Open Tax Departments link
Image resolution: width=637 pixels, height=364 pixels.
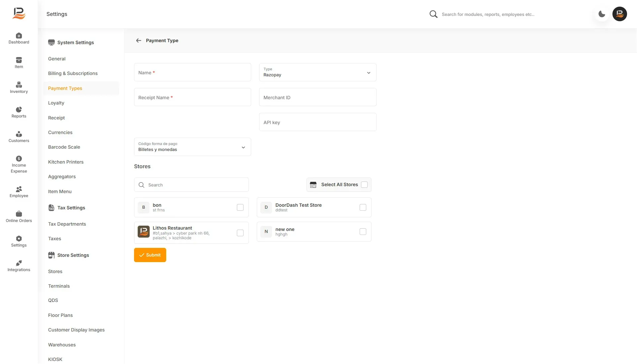[67, 224]
